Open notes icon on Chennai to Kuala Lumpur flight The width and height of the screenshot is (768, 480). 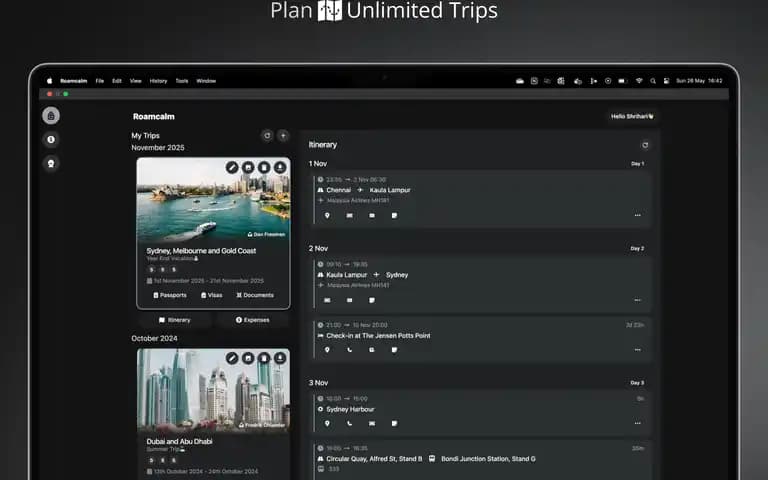pos(394,216)
